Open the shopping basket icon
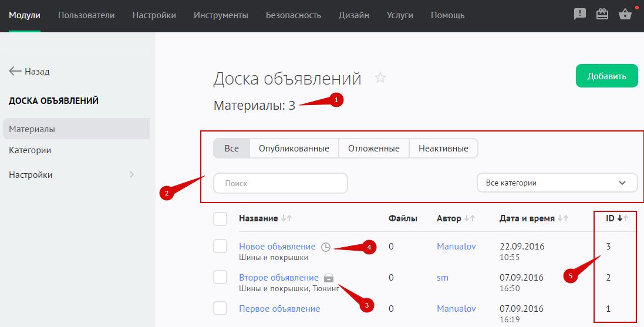Image resolution: width=644 pixels, height=327 pixels. pos(625,15)
